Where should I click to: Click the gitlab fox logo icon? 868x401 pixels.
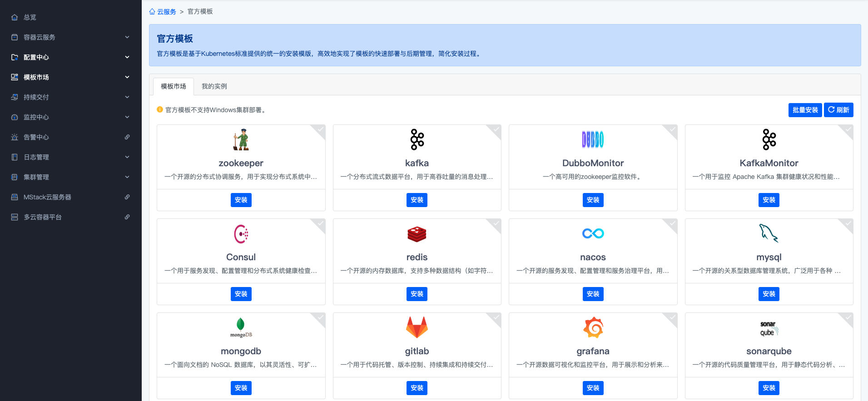(x=417, y=327)
